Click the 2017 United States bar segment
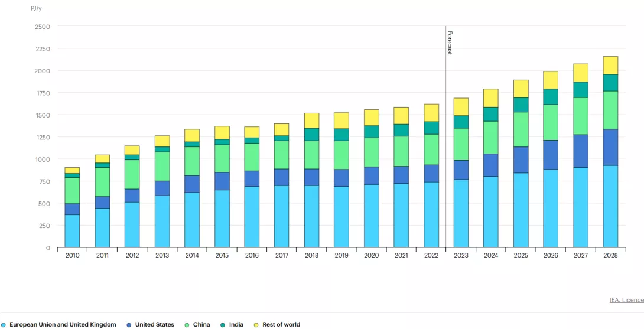 [282, 177]
